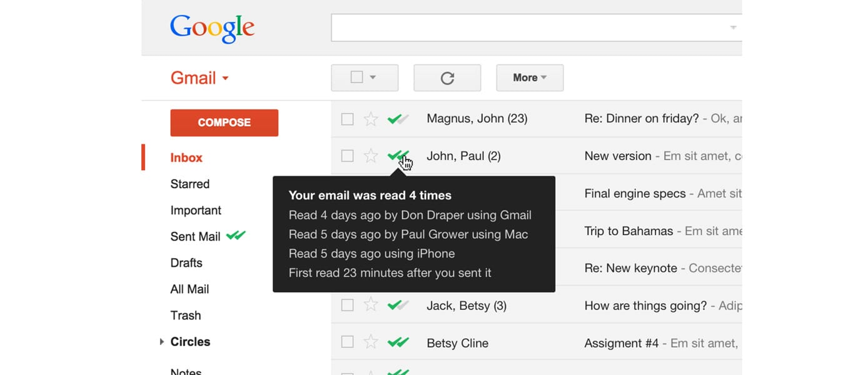Viewport: 868px width, 375px height.
Task: Expand the Circles label group
Action: point(161,342)
